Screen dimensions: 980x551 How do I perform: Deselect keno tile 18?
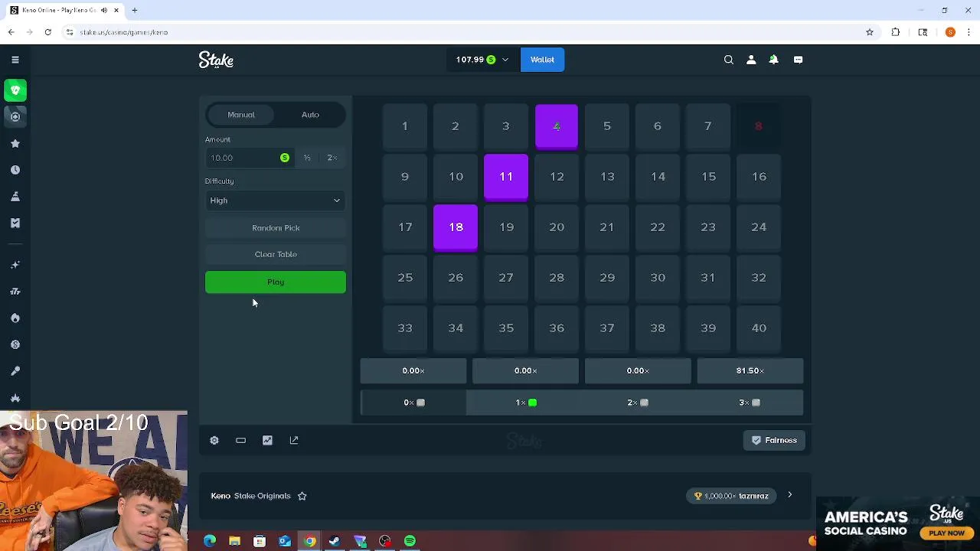click(x=456, y=227)
